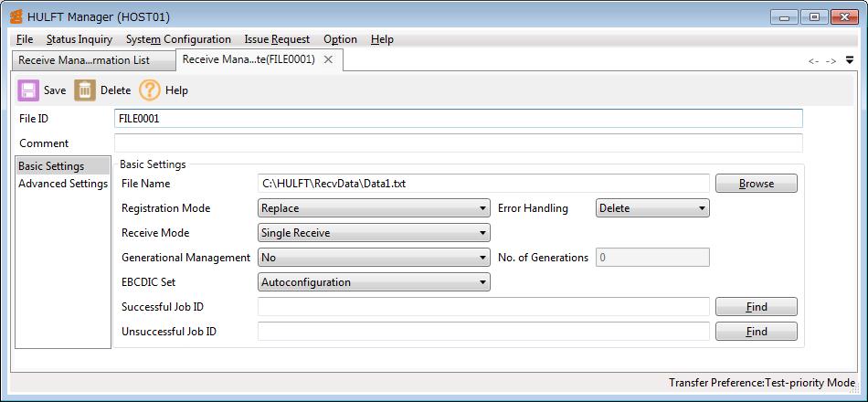Click the Delete trash can icon
Image resolution: width=868 pixels, height=402 pixels.
point(85,90)
